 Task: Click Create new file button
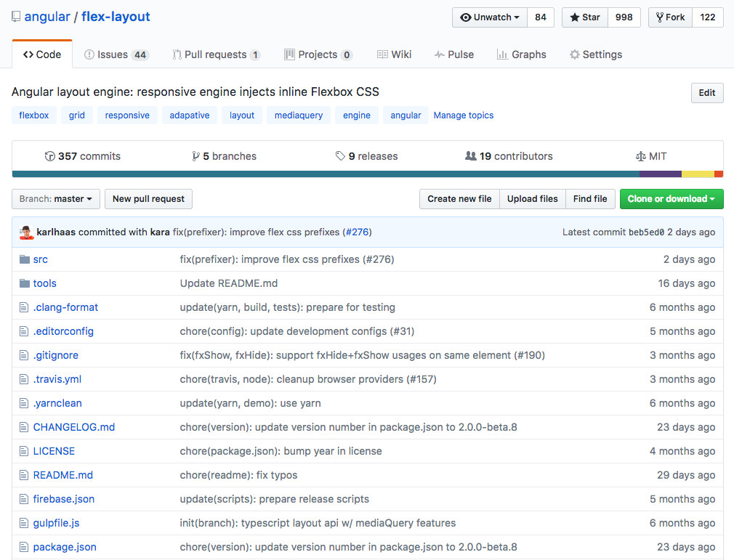459,199
